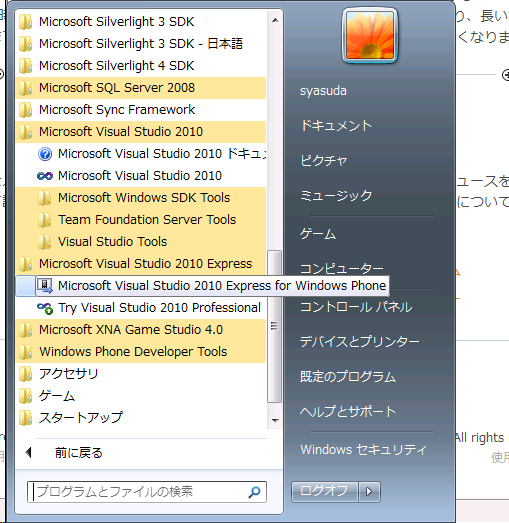The height and width of the screenshot is (523, 509).
Task: Click Try Visual Studio 2010 Professional icon
Action: point(45,308)
